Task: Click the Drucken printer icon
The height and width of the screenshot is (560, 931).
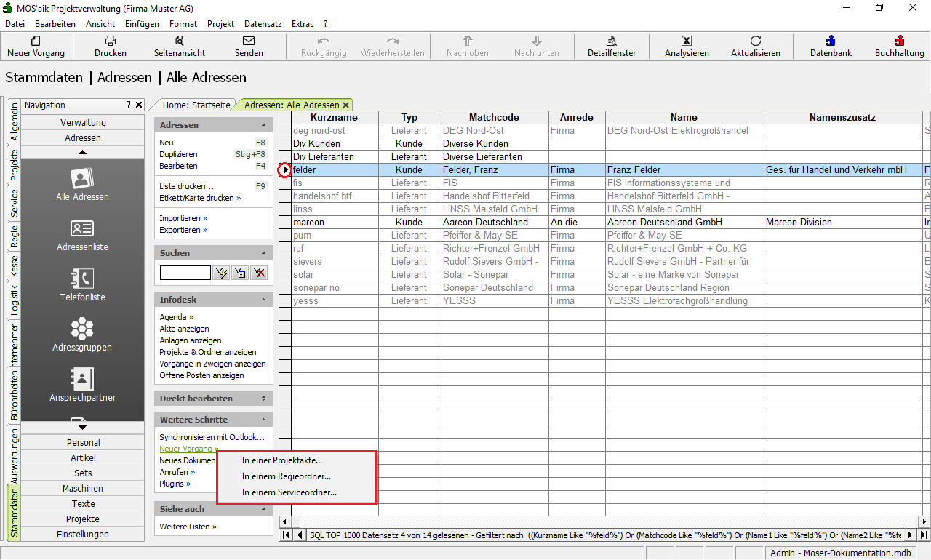Action: (x=111, y=41)
